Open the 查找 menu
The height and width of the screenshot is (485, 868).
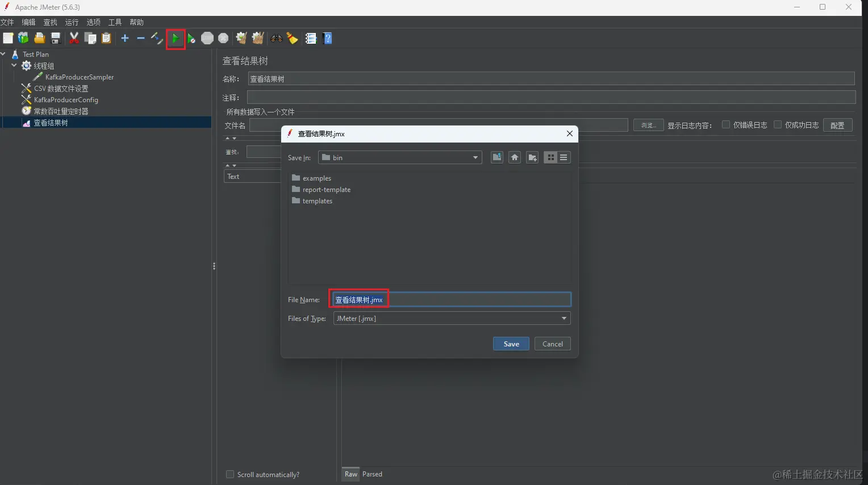(50, 22)
